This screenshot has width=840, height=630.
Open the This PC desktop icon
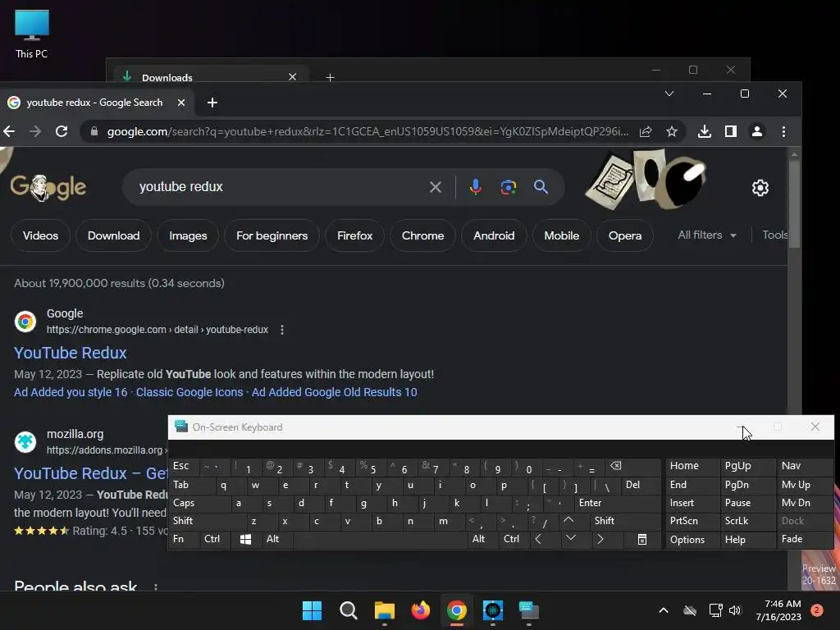32,34
